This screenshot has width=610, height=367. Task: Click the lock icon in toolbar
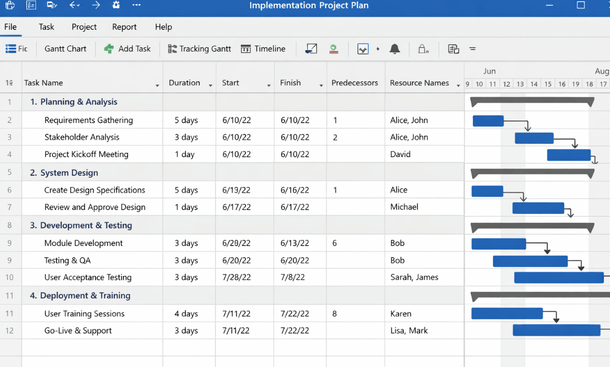[x=423, y=49]
